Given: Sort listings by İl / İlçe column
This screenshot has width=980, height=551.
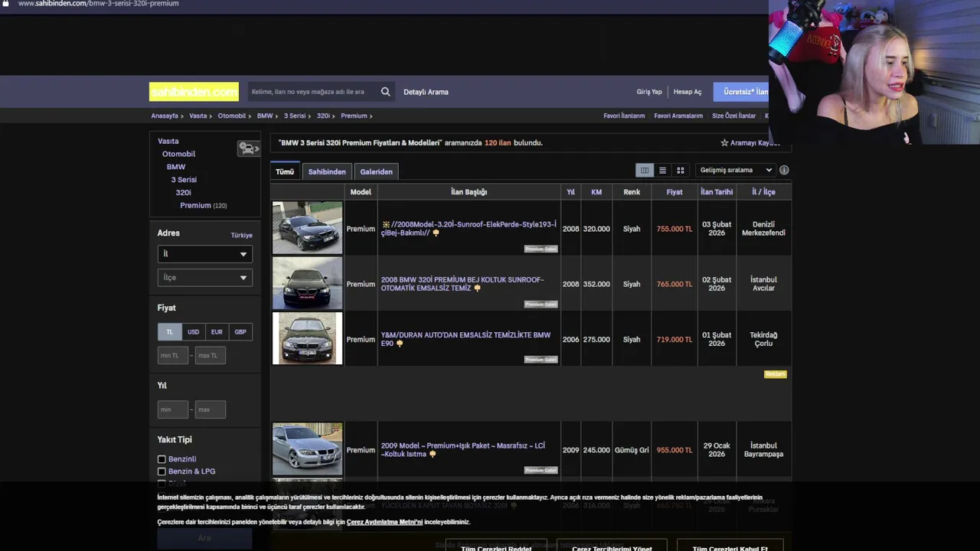Looking at the screenshot, I should [x=763, y=192].
